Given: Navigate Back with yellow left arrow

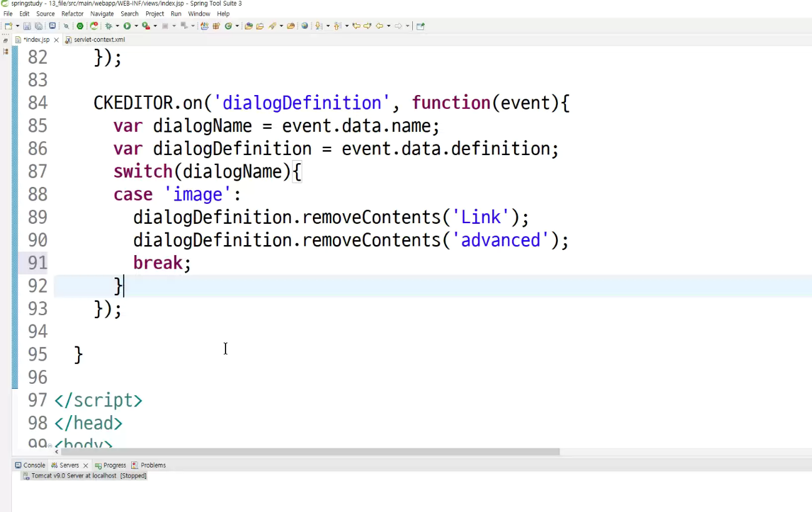Looking at the screenshot, I should (379, 26).
